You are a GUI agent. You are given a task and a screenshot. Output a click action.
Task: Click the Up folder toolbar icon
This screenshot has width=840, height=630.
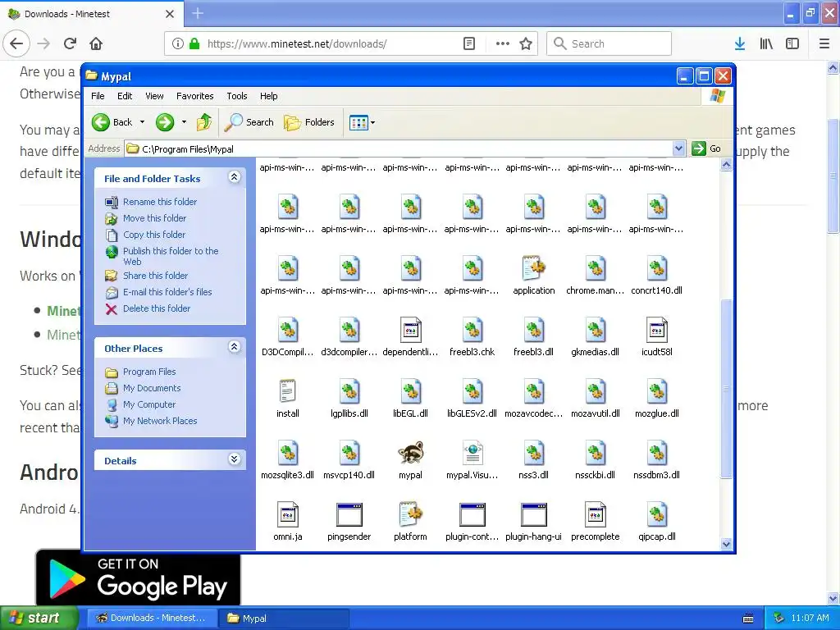click(204, 122)
